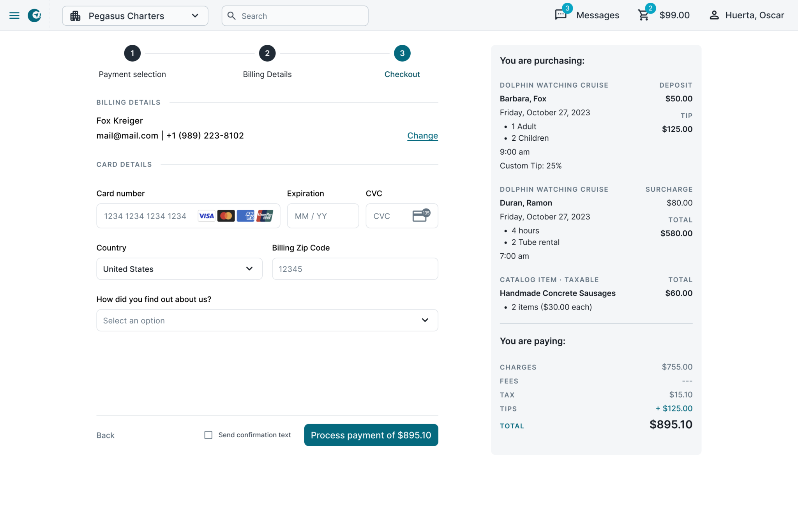Click the UnionPay card icon
Image resolution: width=798 pixels, height=532 pixels.
coord(265,216)
